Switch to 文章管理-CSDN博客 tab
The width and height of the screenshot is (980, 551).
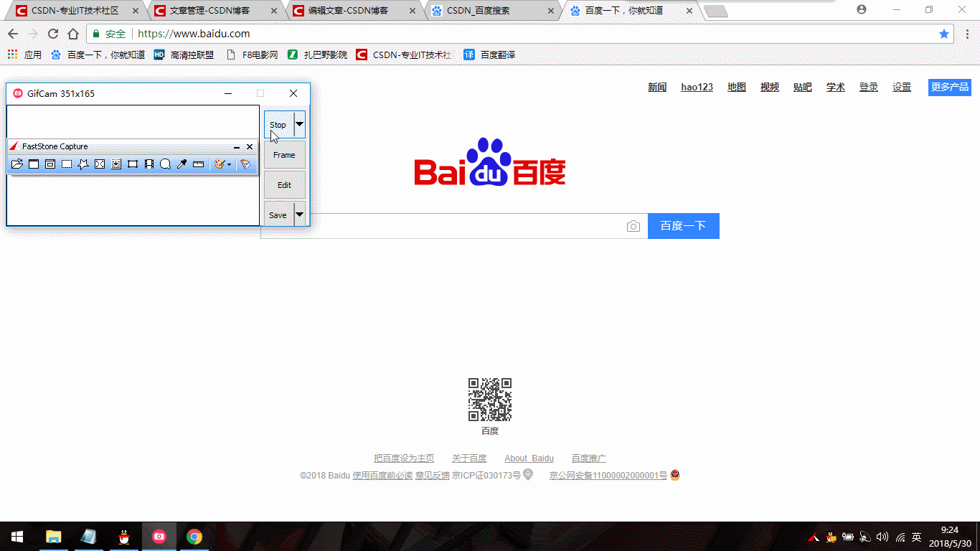[x=215, y=11]
